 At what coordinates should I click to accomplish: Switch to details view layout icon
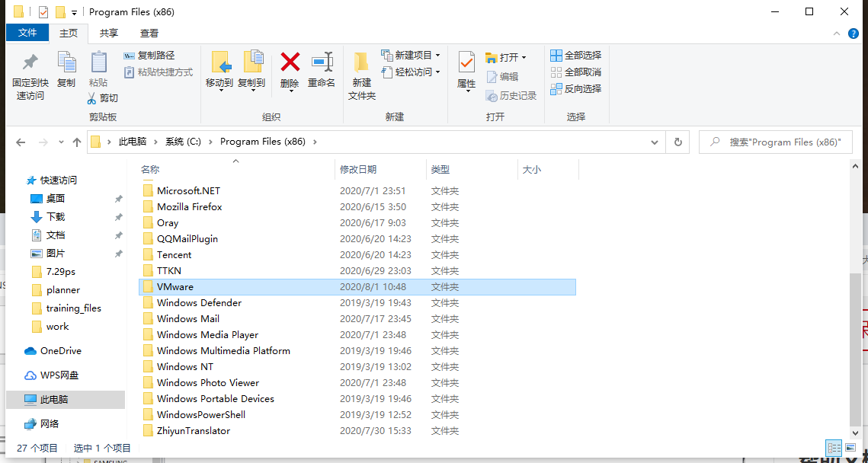(x=834, y=448)
